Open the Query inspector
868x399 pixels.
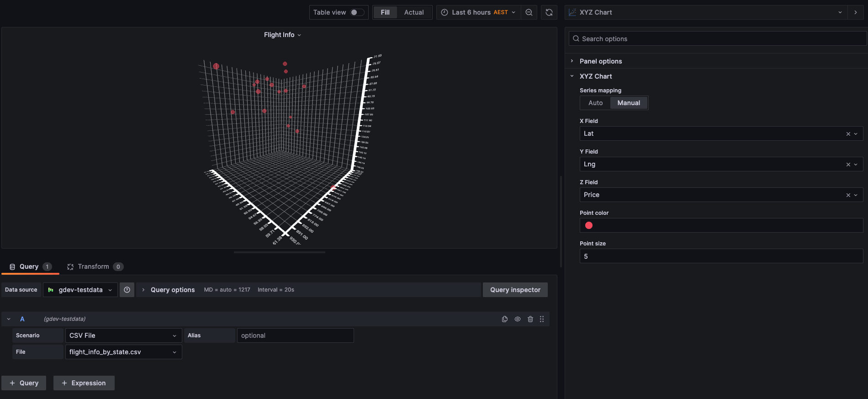[515, 290]
